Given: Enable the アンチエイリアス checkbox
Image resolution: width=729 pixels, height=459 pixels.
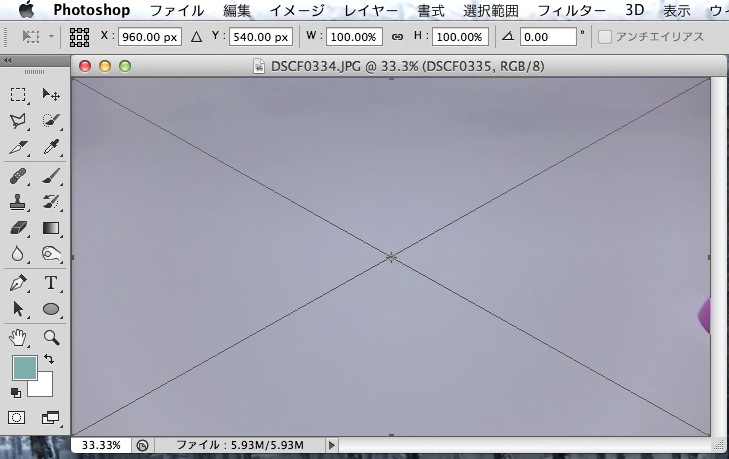Looking at the screenshot, I should tap(604, 37).
